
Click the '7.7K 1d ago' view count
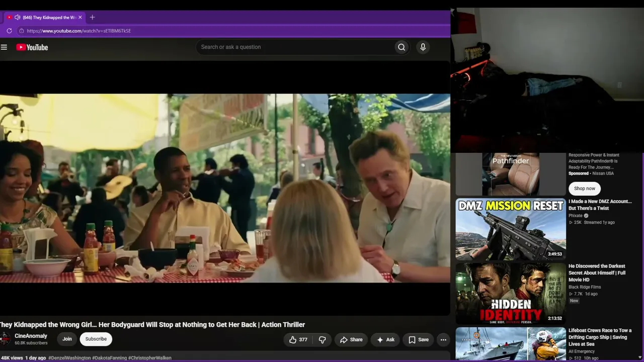point(583,294)
